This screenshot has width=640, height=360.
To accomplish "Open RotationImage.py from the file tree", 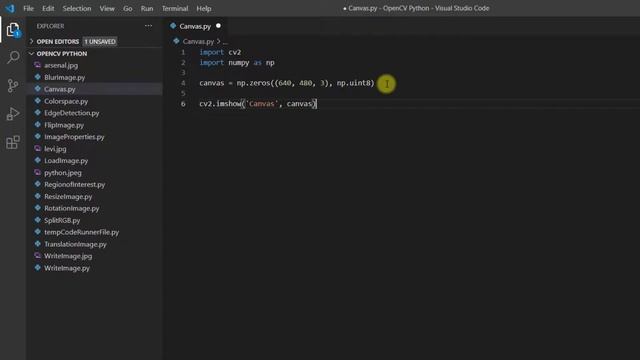I will click(72, 208).
